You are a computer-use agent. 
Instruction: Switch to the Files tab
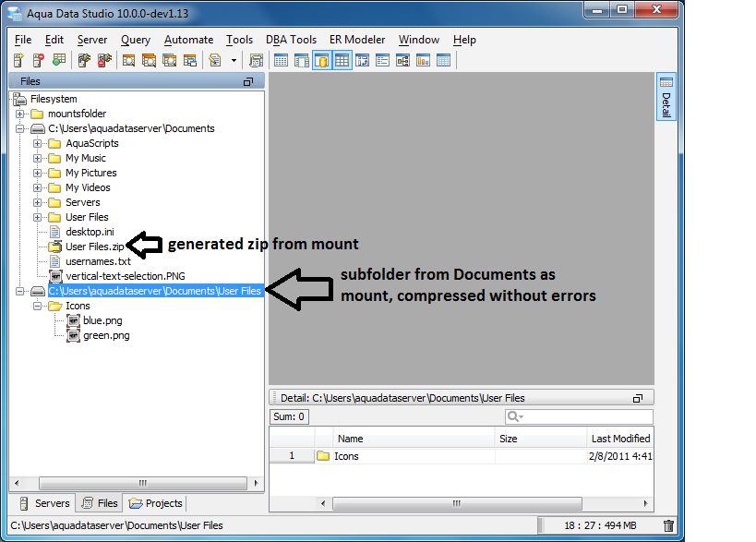click(100, 503)
